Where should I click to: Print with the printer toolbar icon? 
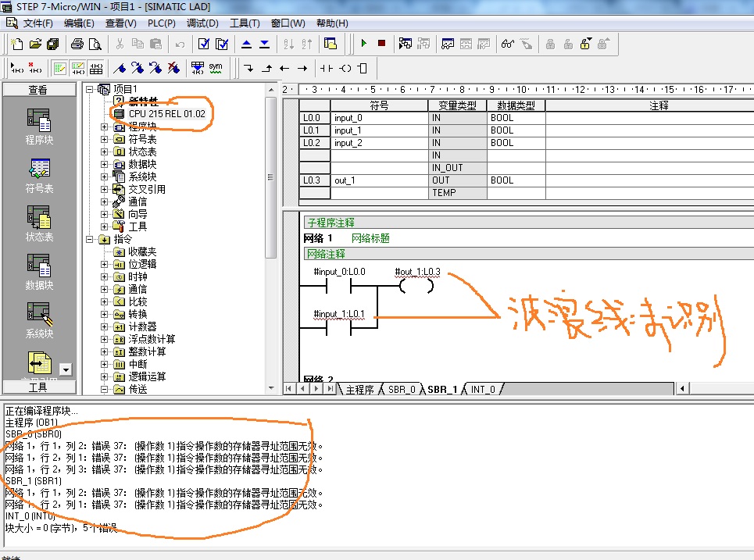(77, 45)
